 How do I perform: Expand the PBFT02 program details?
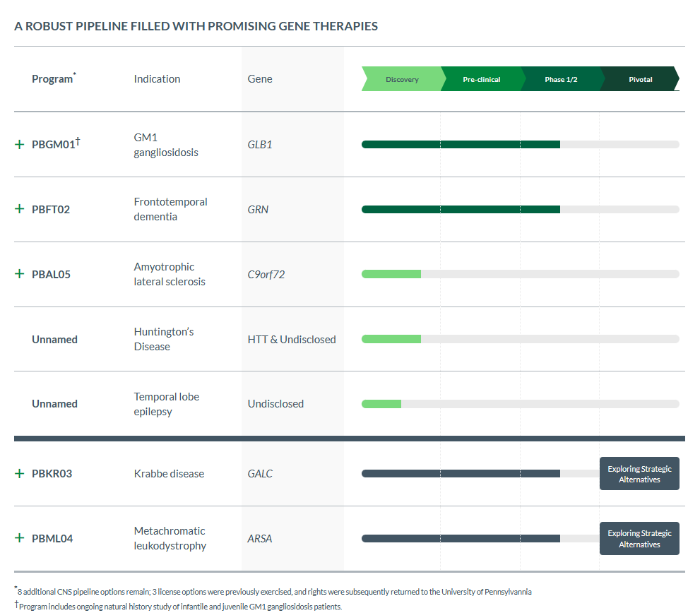coord(19,209)
